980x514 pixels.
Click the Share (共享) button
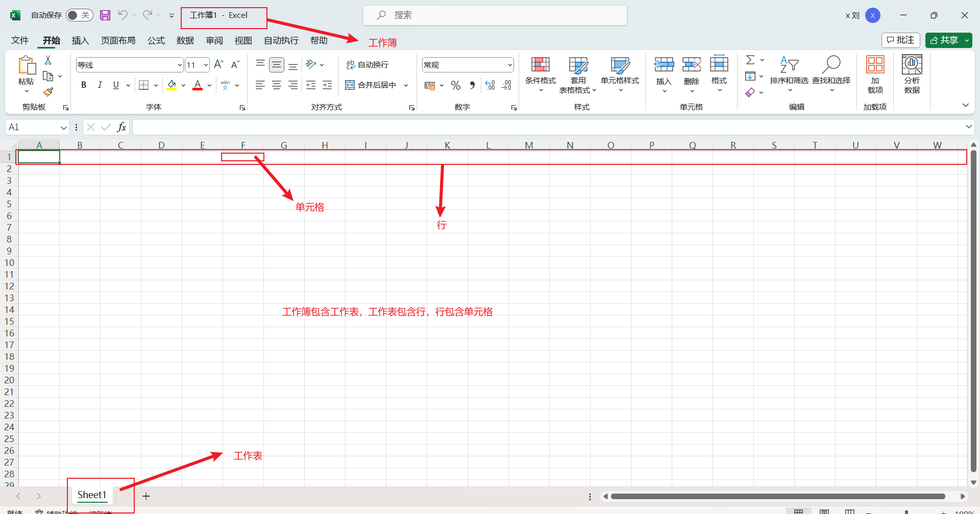(x=944, y=40)
